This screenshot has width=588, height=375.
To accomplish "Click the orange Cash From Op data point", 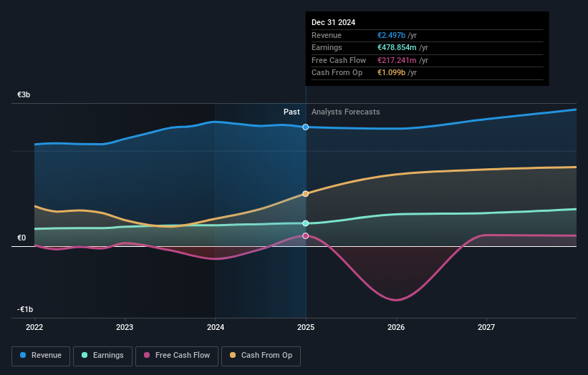I will click(306, 194).
